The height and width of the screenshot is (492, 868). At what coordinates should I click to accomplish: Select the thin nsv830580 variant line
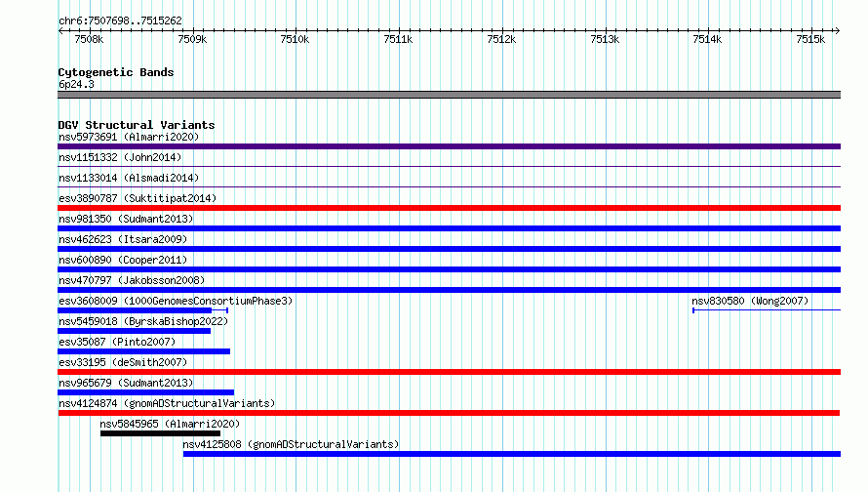(x=767, y=310)
